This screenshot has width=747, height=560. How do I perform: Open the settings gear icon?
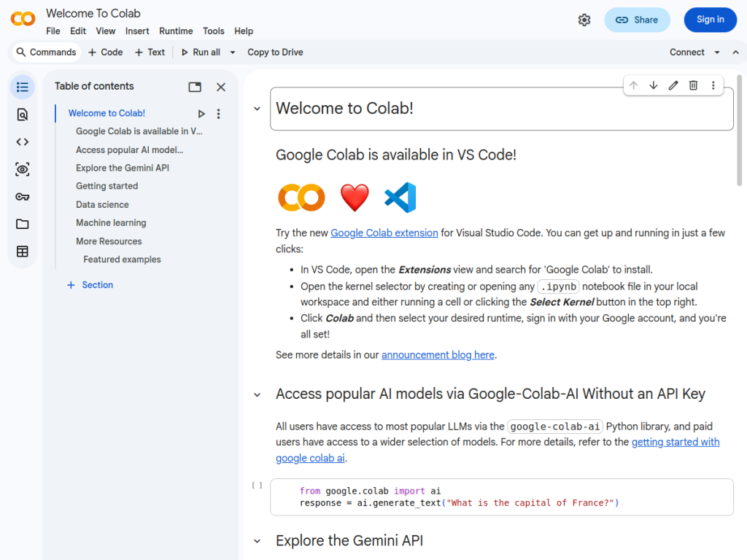point(584,20)
